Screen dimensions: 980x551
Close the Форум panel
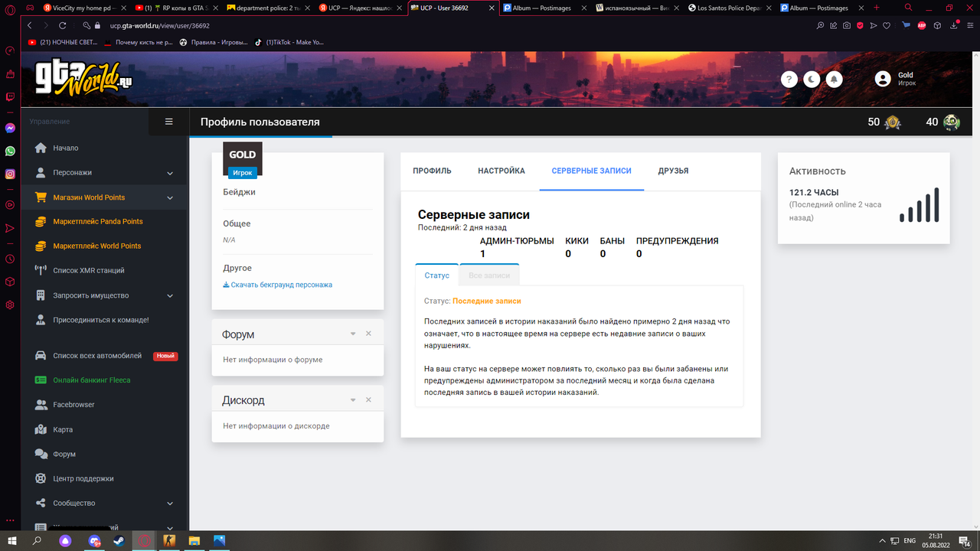coord(368,334)
